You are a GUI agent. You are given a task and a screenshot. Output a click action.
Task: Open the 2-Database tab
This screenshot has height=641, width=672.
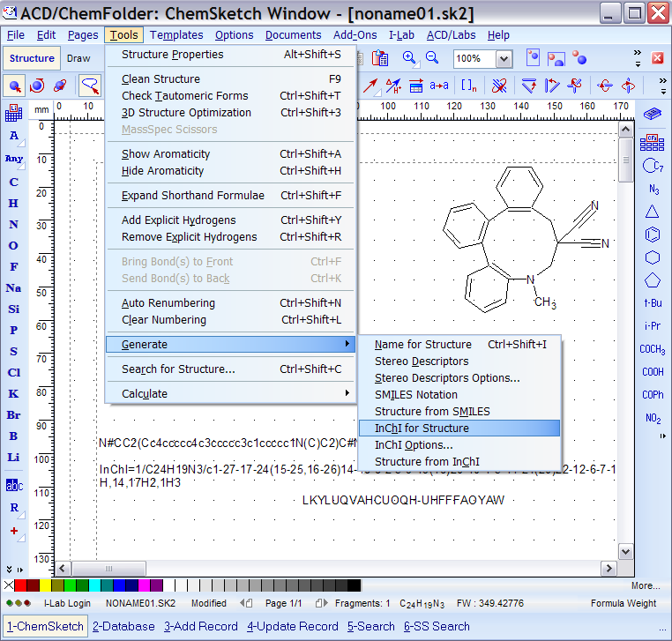pos(123,626)
